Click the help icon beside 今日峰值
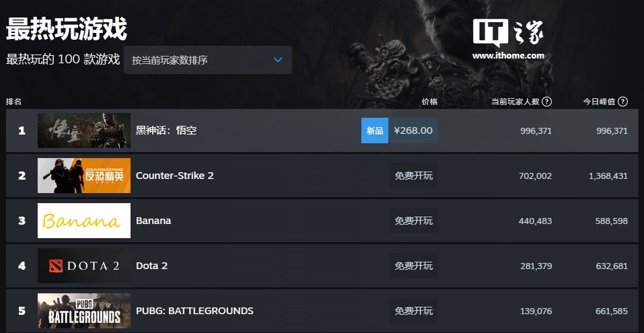Screen dimensions: 644x333 [x=622, y=102]
